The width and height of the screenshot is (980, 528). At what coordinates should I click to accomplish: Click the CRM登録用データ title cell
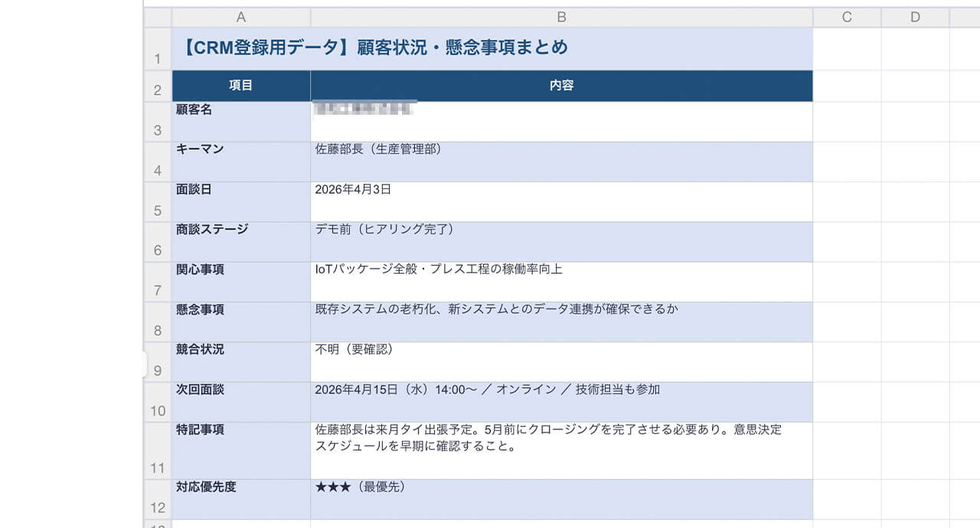tap(492, 48)
